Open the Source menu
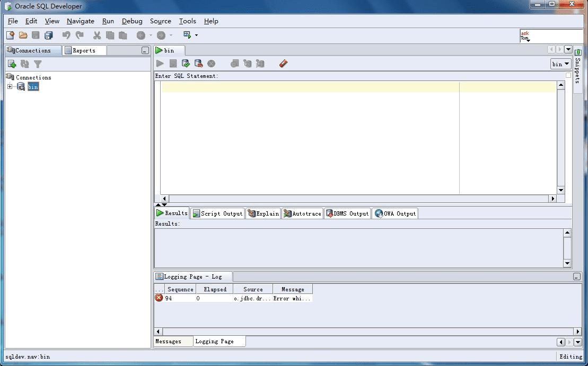Image resolution: width=588 pixels, height=366 pixels. coord(161,21)
